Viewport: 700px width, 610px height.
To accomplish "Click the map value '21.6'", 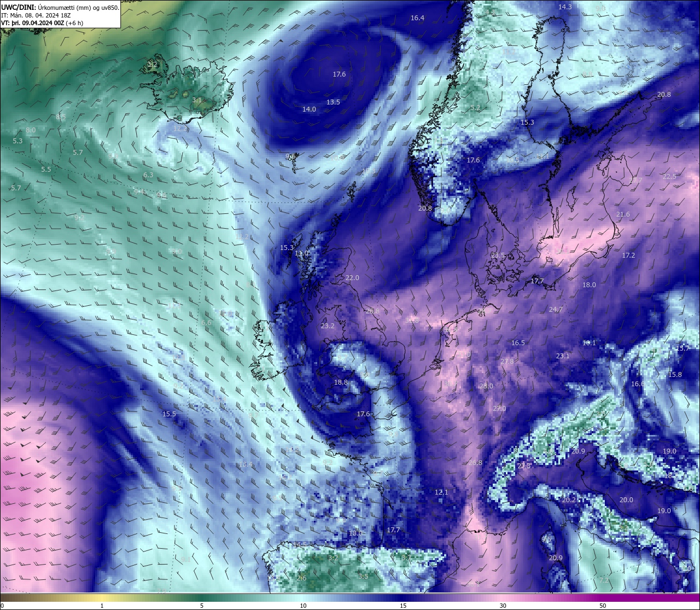I will tap(623, 214).
